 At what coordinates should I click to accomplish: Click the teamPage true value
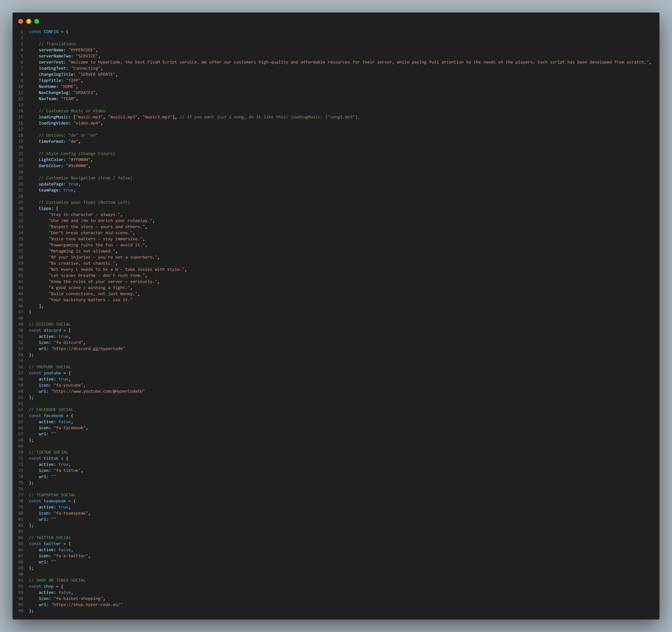pyautogui.click(x=68, y=190)
